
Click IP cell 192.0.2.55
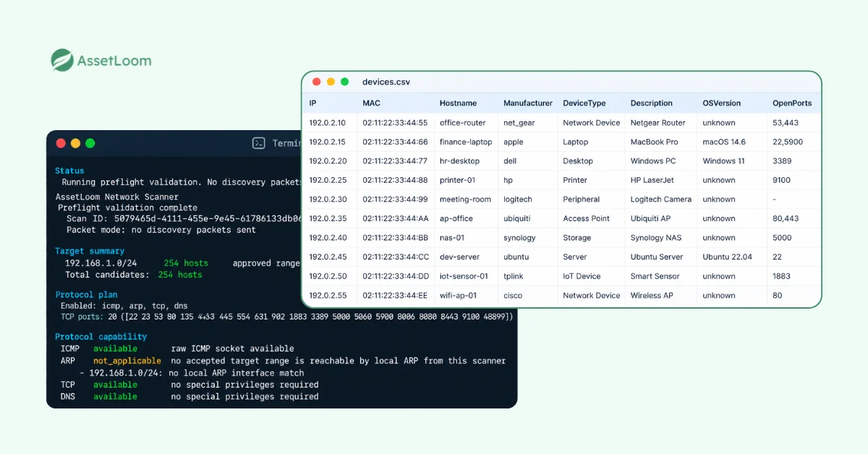(x=328, y=295)
